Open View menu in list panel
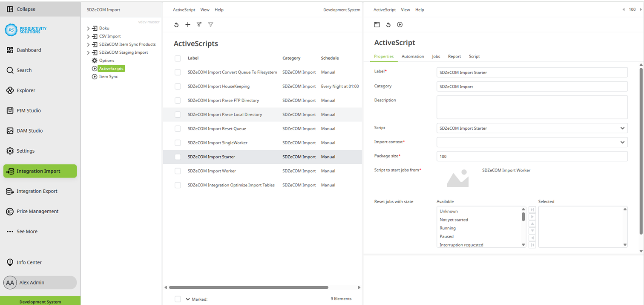 tap(205, 10)
